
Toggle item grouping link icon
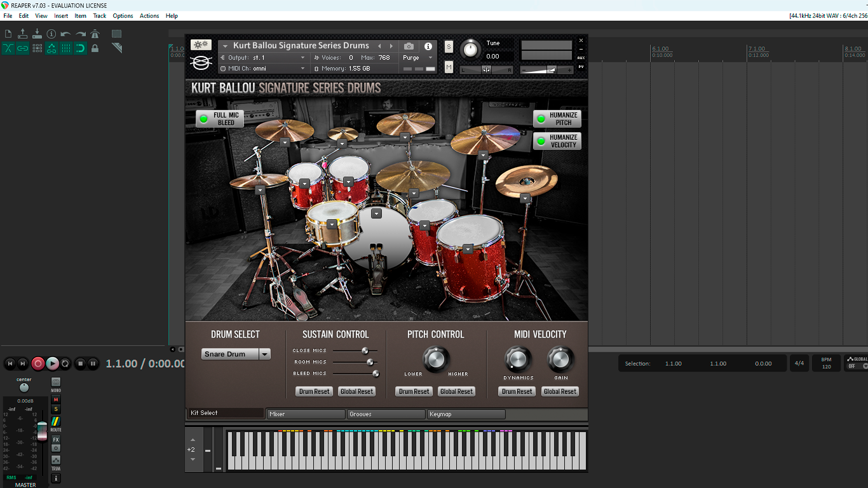pos(23,48)
